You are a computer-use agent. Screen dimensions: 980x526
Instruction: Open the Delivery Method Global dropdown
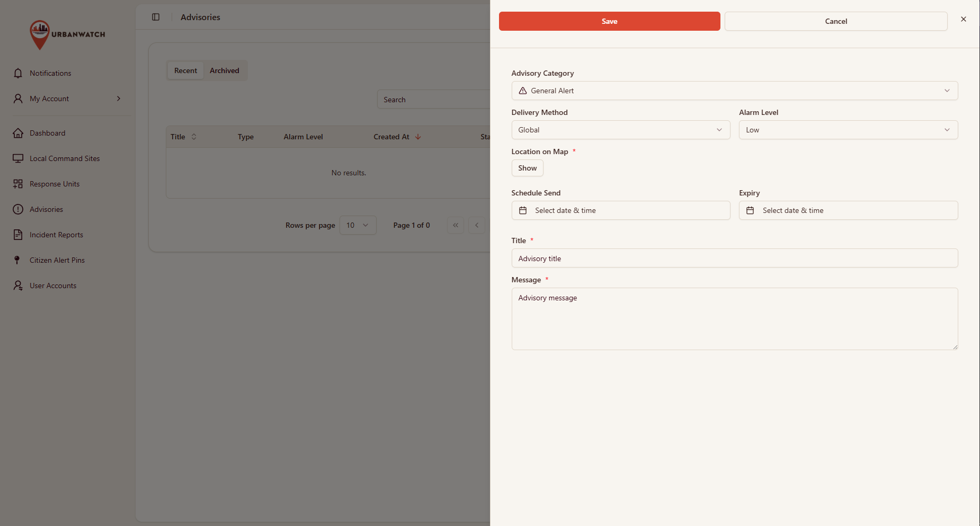coord(621,130)
